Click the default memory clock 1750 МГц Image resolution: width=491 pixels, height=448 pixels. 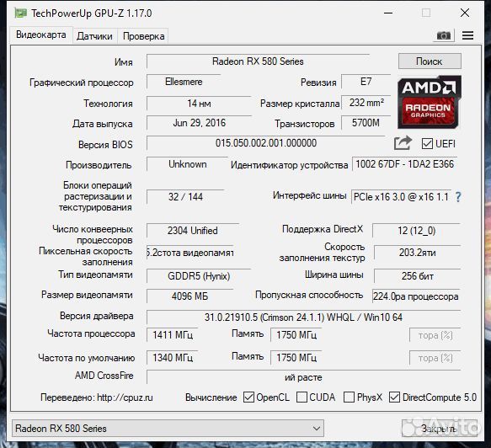(296, 358)
